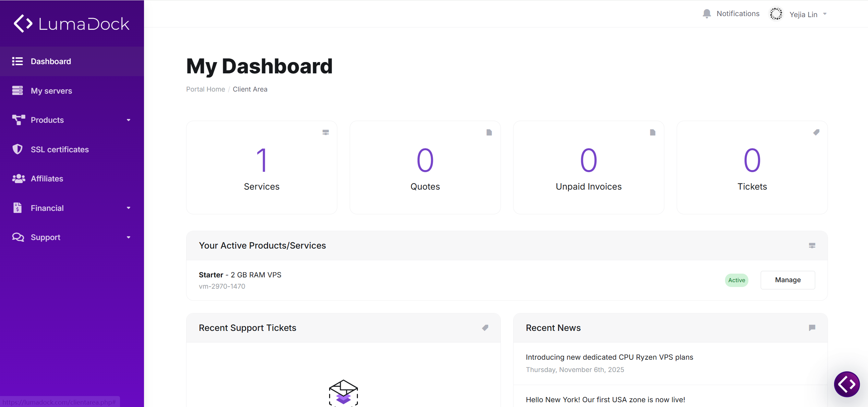Screen dimensions: 868x407
Task: Click the tag icon on Tickets card
Action: click(x=816, y=132)
